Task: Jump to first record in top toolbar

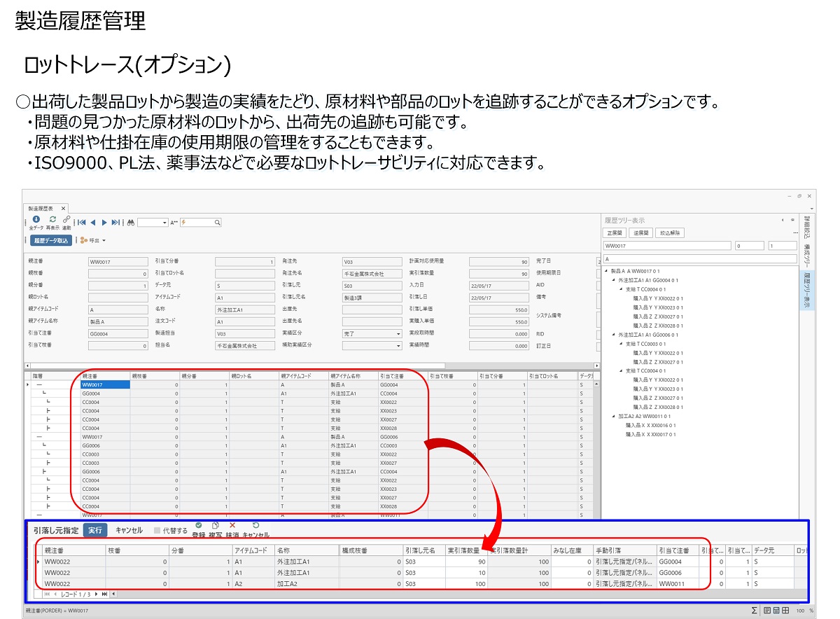Action: click(82, 223)
